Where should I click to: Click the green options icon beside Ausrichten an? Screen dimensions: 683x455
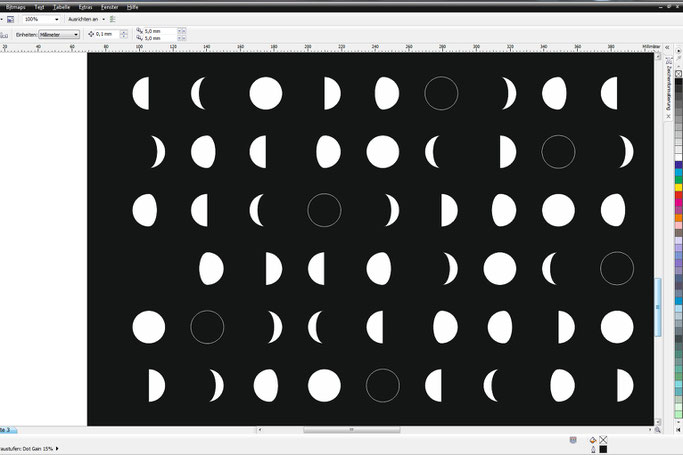tap(113, 19)
